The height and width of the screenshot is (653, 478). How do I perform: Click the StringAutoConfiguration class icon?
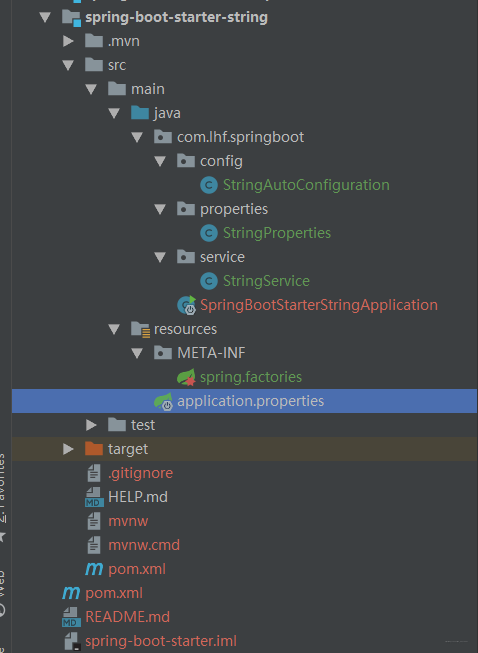click(209, 185)
